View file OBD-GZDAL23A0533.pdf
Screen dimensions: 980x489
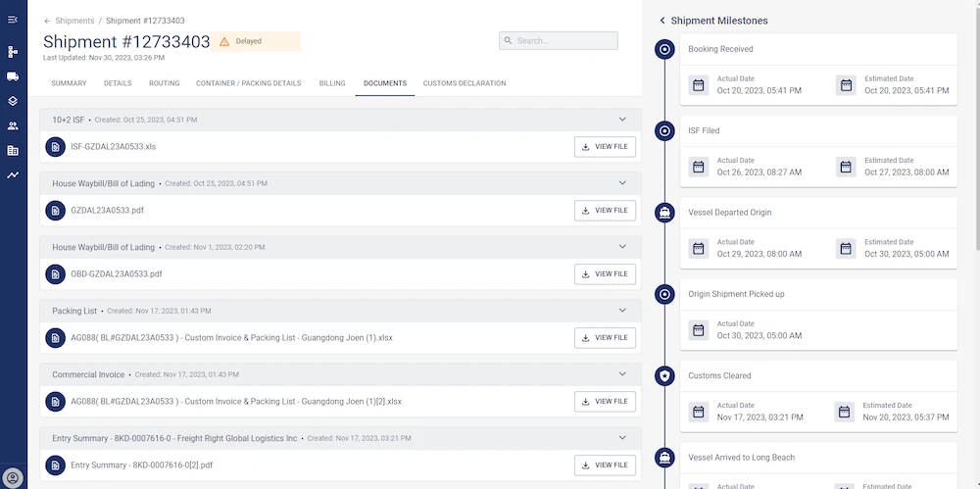click(x=605, y=273)
